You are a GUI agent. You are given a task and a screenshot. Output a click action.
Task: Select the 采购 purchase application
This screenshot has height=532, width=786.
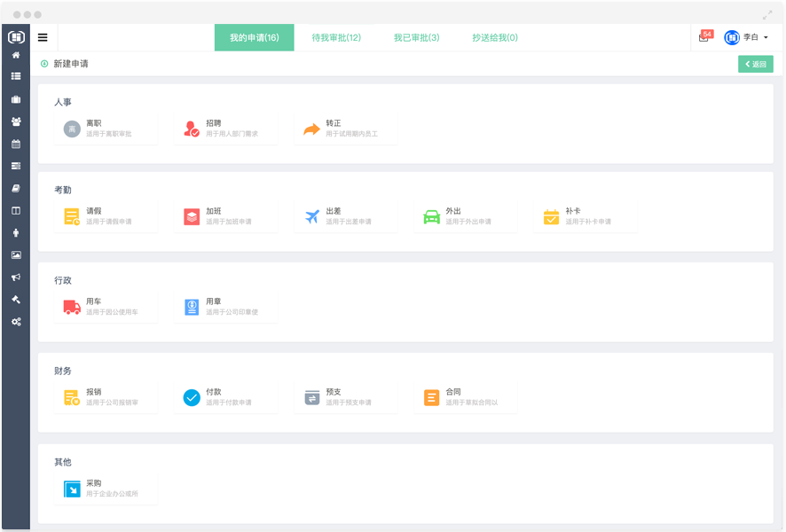coord(105,489)
